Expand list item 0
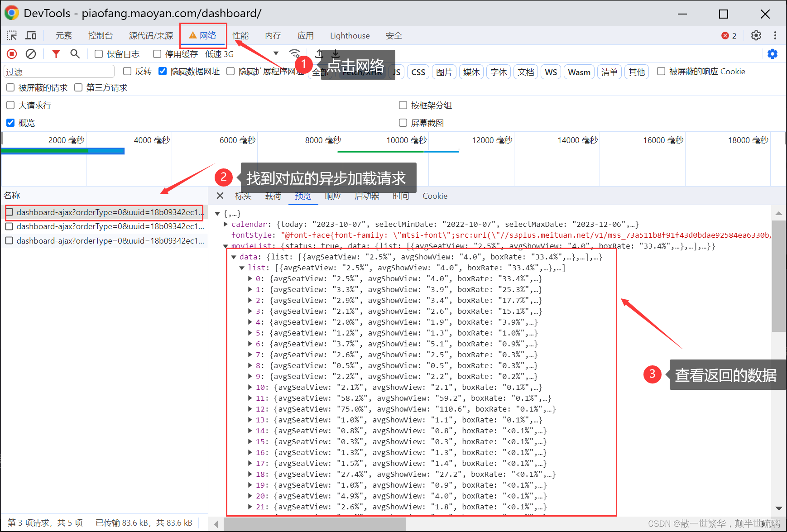787x532 pixels. (x=250, y=278)
